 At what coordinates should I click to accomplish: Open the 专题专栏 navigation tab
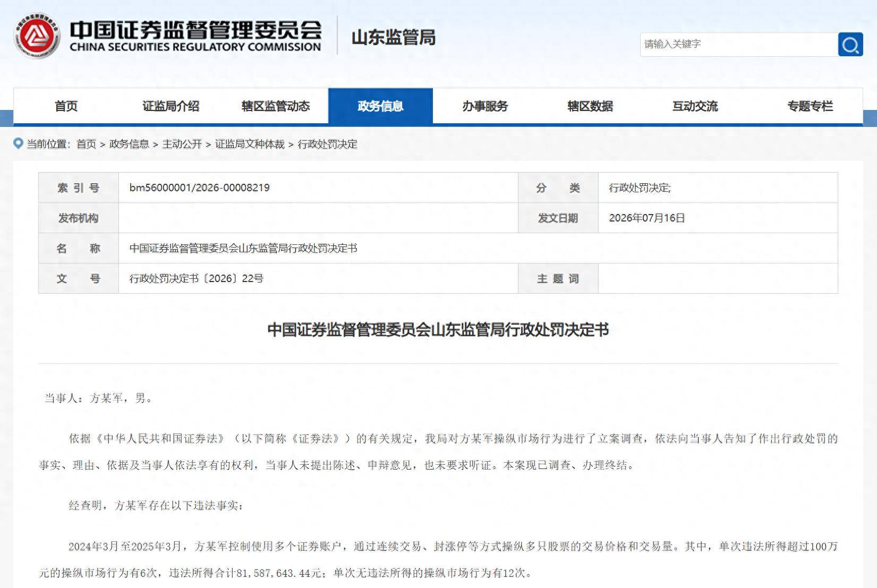pos(810,106)
